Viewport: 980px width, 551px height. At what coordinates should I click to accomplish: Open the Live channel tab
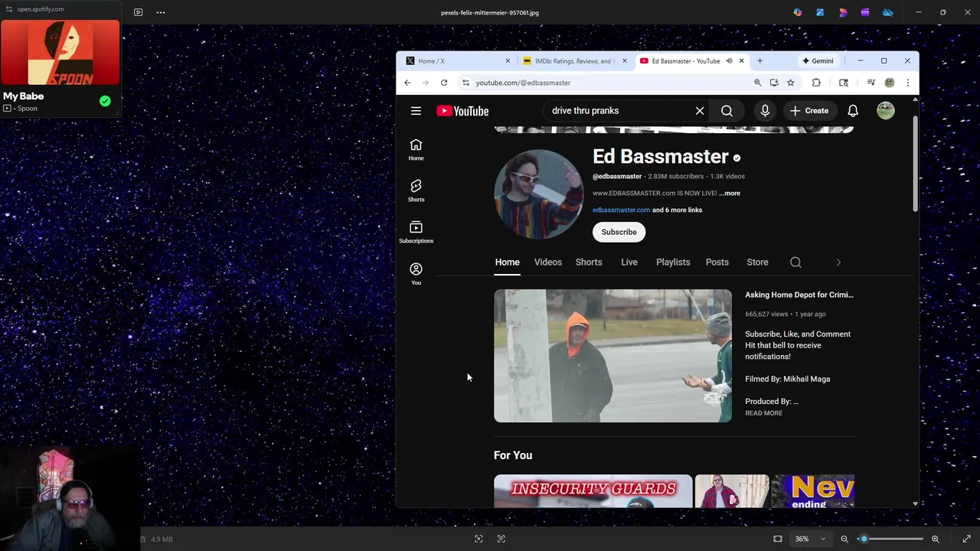point(629,262)
